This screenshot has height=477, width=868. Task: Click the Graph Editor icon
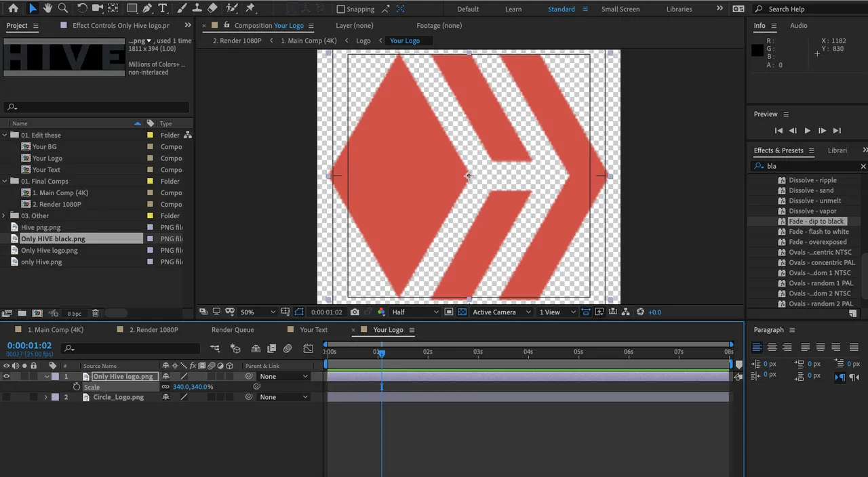(x=309, y=348)
